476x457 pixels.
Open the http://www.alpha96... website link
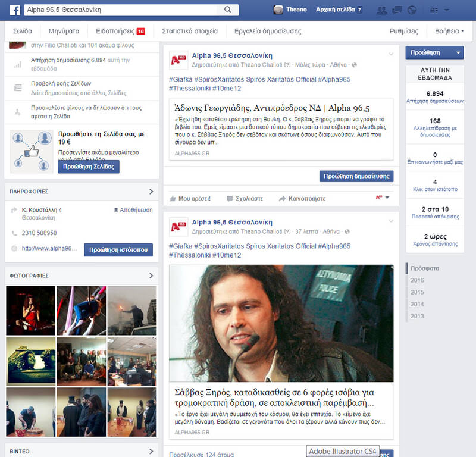pos(49,248)
